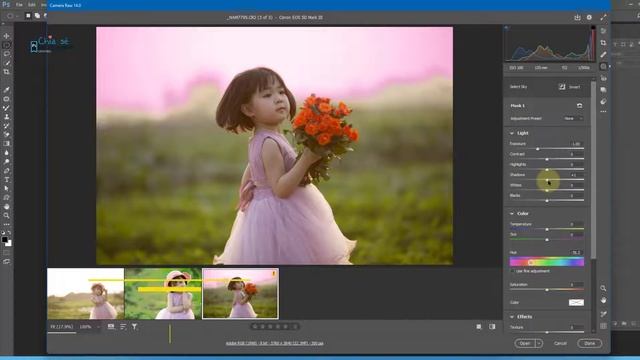Image resolution: width=640 pixels, height=360 pixels.
Task: Collapse the Light section
Action: click(x=512, y=133)
